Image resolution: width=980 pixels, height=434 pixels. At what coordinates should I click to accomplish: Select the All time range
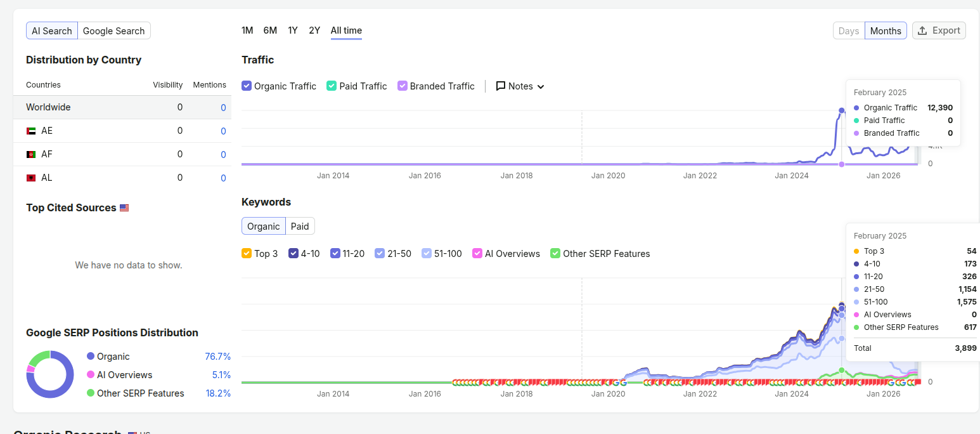coord(346,30)
